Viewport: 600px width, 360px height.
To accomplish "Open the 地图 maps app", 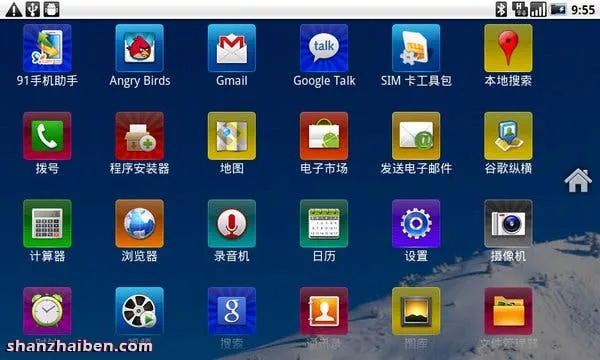I will pyautogui.click(x=232, y=136).
